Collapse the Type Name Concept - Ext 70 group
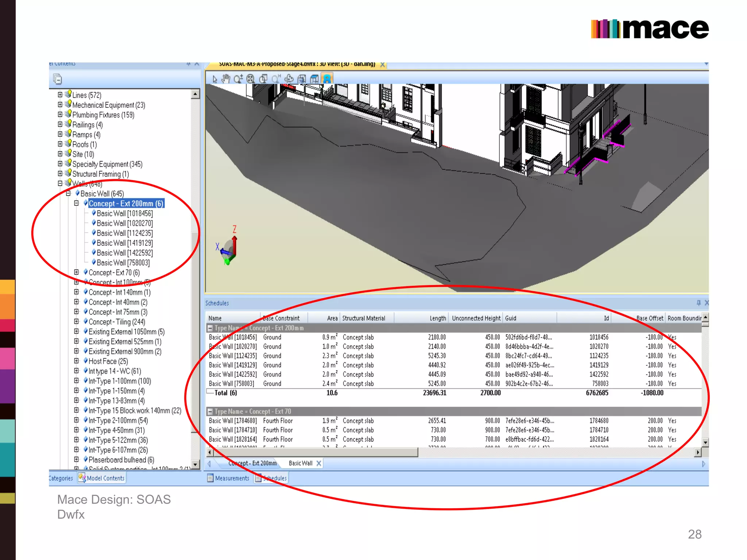 click(210, 412)
